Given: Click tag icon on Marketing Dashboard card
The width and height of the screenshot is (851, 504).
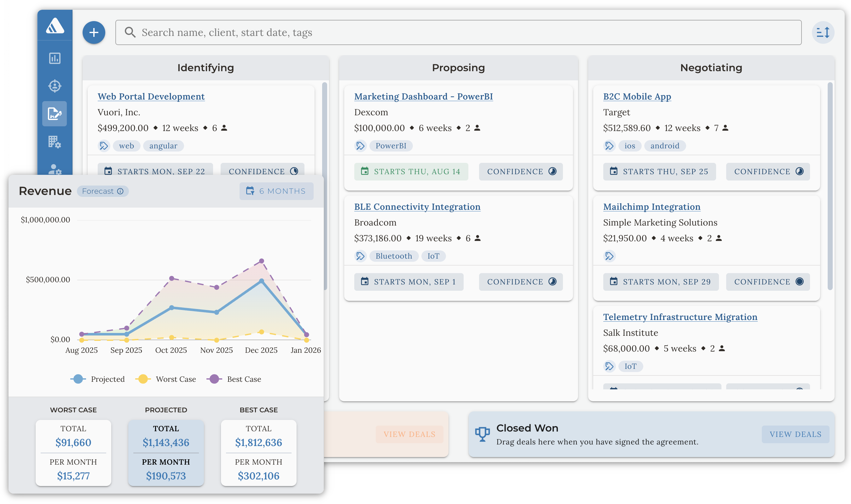Looking at the screenshot, I should pyautogui.click(x=360, y=146).
